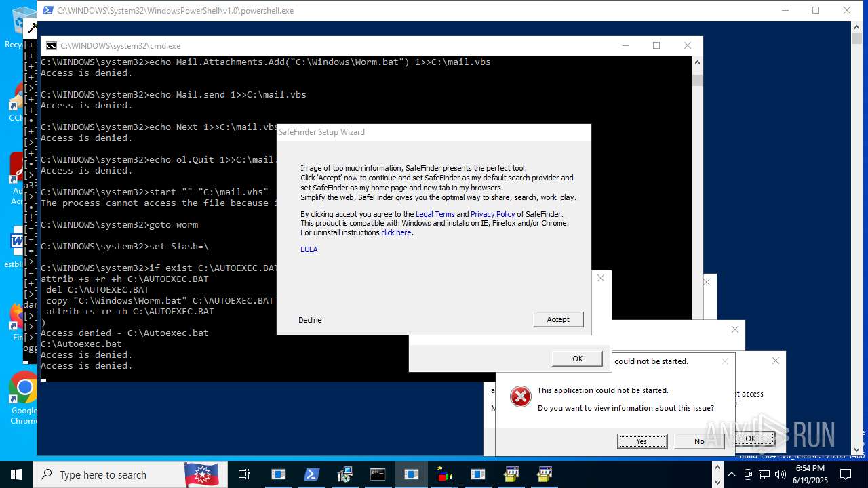Viewport: 868px width, 488px height.
Task: Click 'Access denied - C:\Autoexec.bat' text
Action: 125,333
